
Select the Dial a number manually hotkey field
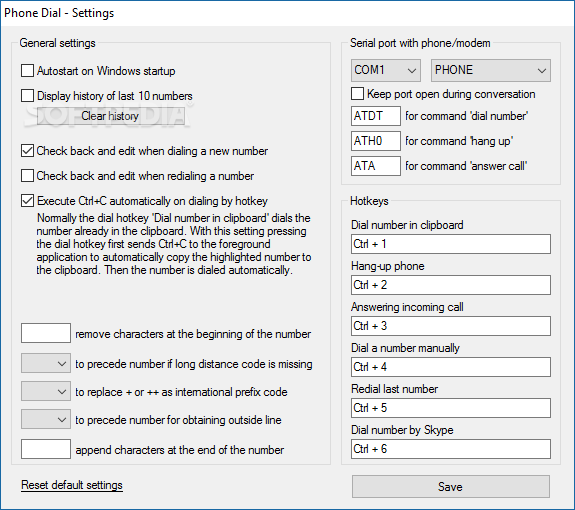click(451, 367)
